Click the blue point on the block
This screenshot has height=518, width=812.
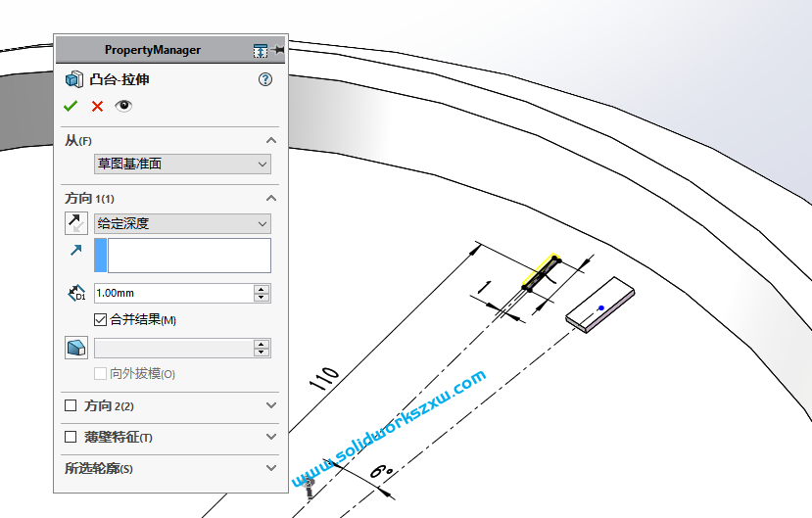(601, 307)
